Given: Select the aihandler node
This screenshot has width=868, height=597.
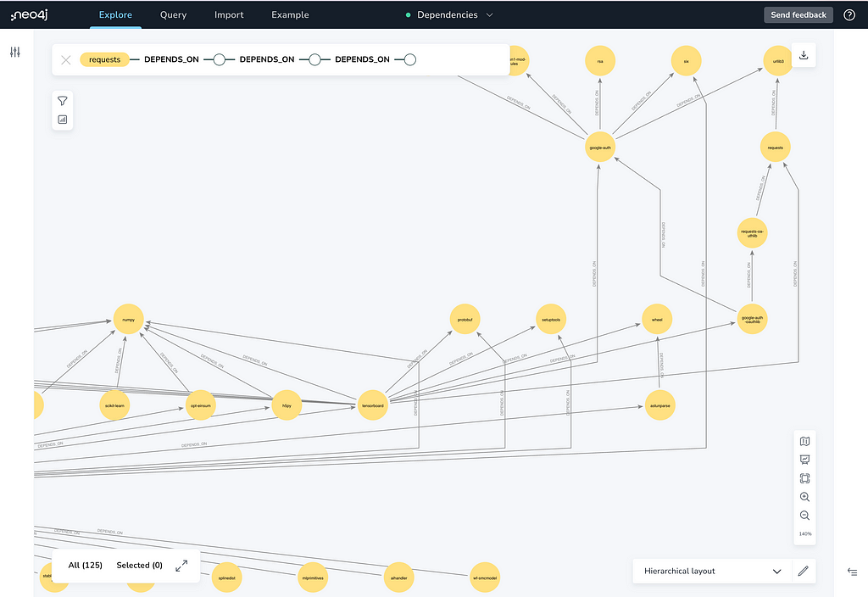Looking at the screenshot, I should tap(398, 577).
